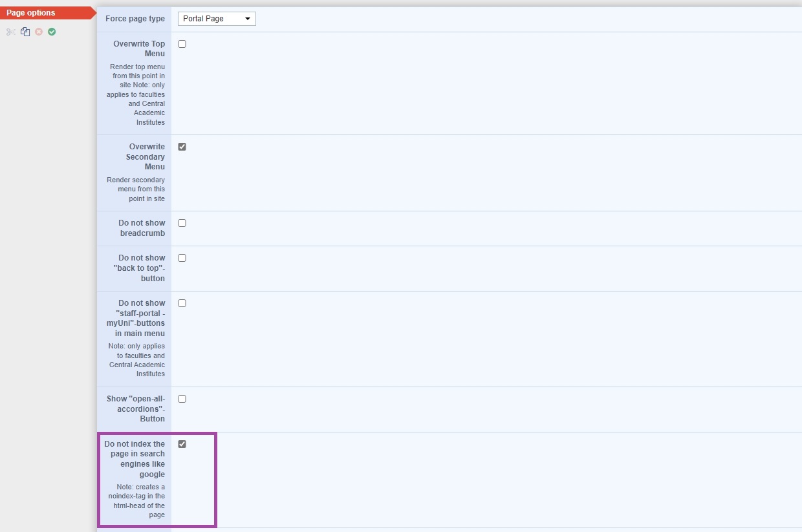Screen dimensions: 802x532
Task: Click the "Overwrite Secondary Menu" label text
Action: pos(146,156)
